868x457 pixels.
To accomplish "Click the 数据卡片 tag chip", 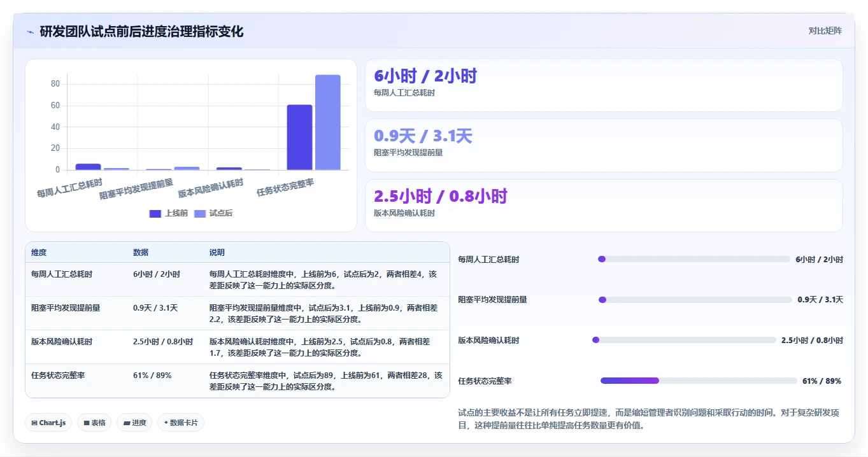I will coord(181,423).
